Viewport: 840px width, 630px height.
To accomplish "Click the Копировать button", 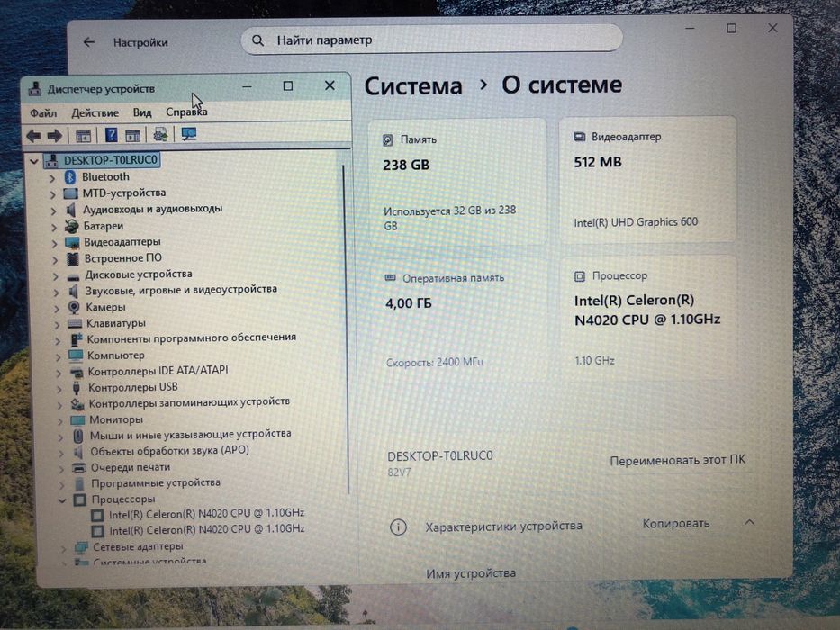I will [x=676, y=524].
